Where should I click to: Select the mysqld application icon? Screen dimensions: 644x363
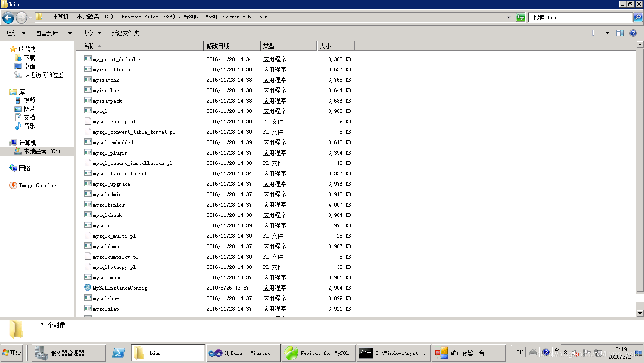click(x=87, y=225)
